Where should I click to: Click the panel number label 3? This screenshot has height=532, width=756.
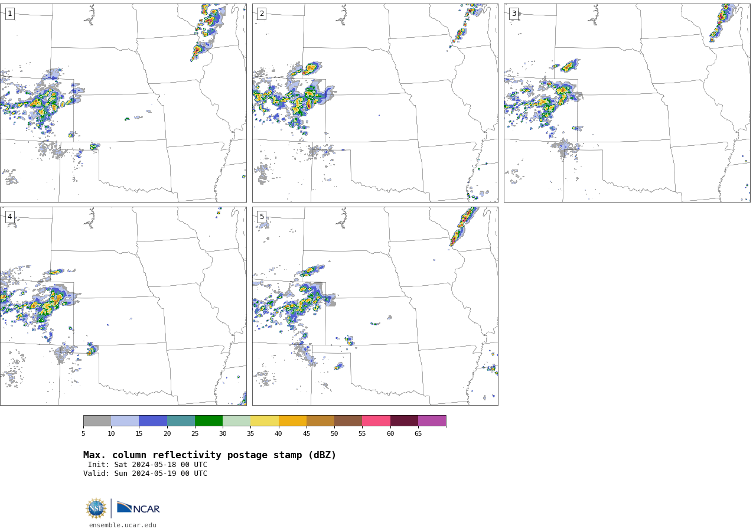513,14
